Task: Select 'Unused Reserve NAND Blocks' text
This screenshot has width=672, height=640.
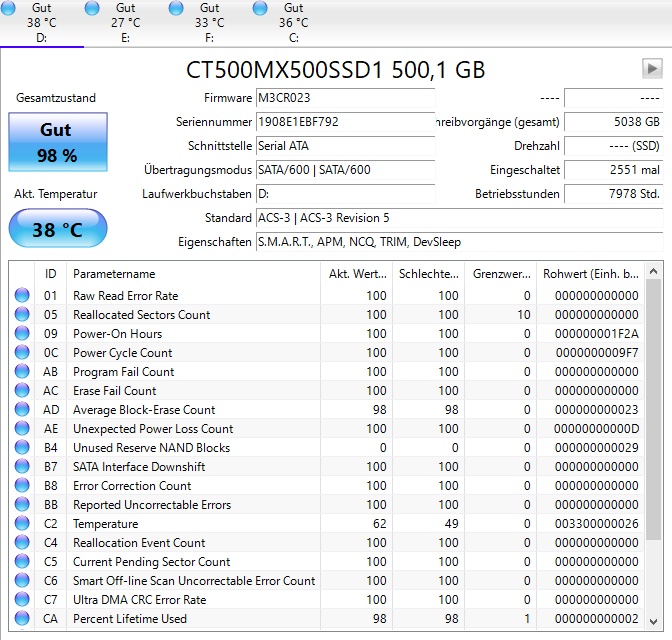Action: coord(151,448)
